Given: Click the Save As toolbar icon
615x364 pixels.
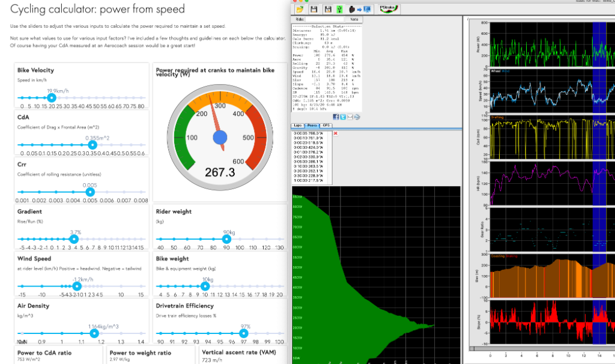Looking at the screenshot, I should [327, 10].
